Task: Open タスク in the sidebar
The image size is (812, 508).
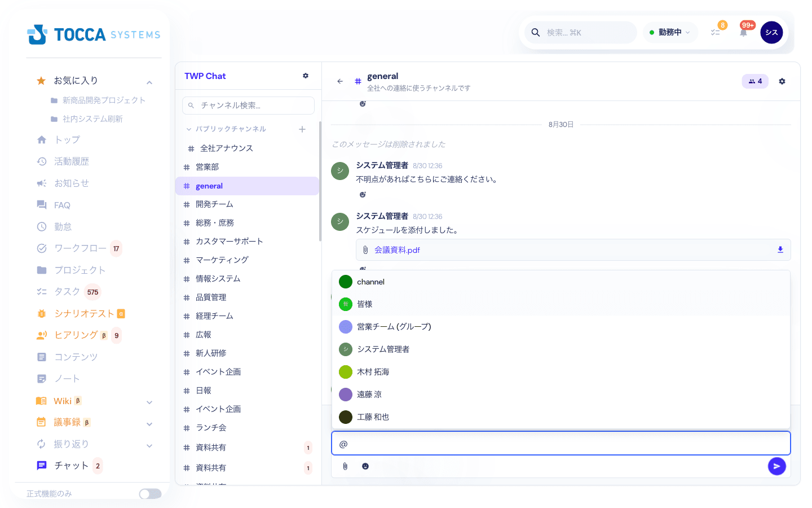Action: tap(67, 292)
